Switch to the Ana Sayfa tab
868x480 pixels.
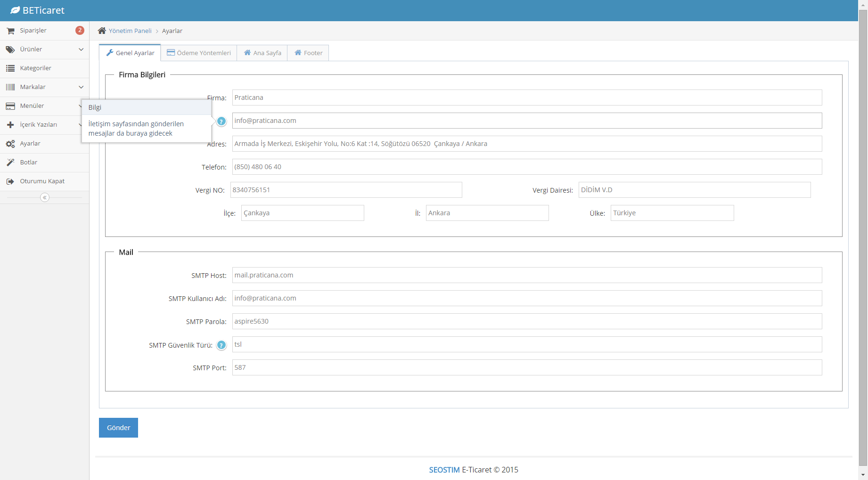pos(262,53)
